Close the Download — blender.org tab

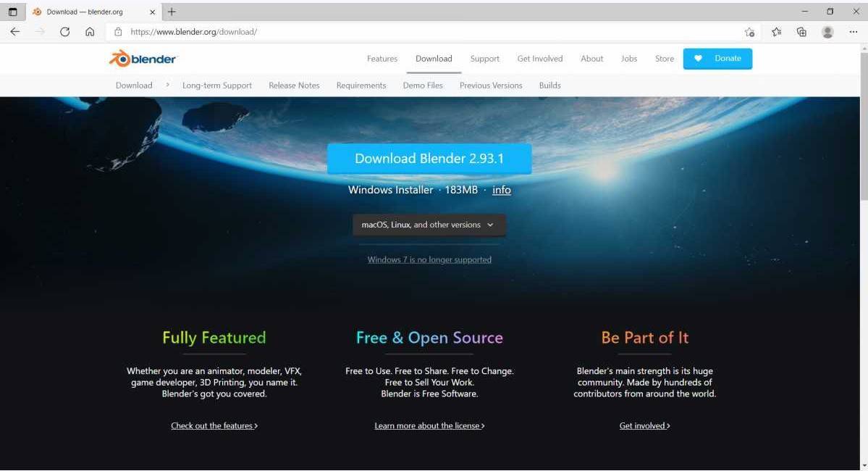[x=152, y=12]
